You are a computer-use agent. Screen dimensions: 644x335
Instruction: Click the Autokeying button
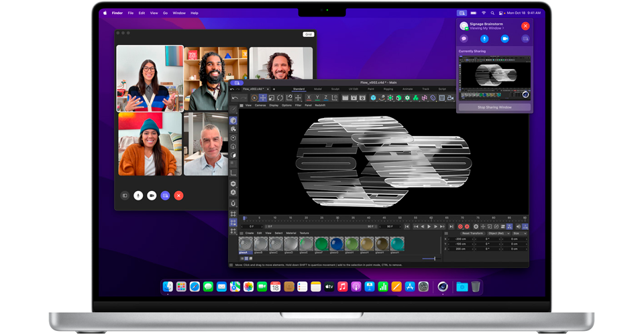pos(467,226)
